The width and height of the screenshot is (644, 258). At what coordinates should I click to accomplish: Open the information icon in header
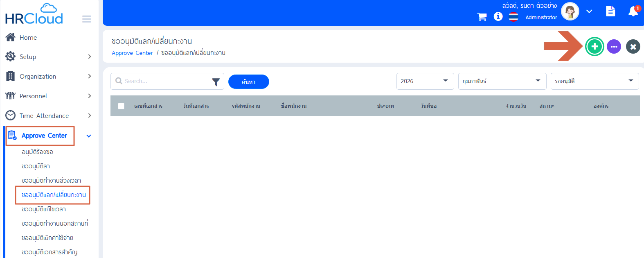[x=498, y=16]
